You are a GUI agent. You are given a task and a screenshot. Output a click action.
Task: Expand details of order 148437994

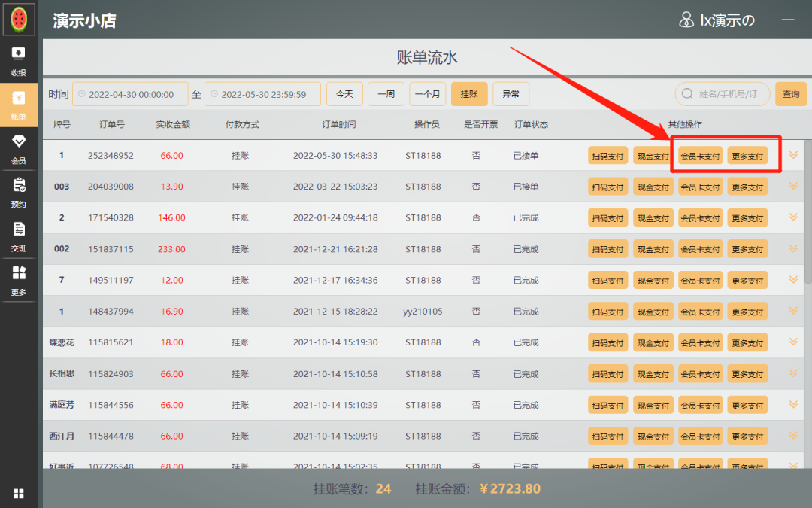tap(793, 311)
